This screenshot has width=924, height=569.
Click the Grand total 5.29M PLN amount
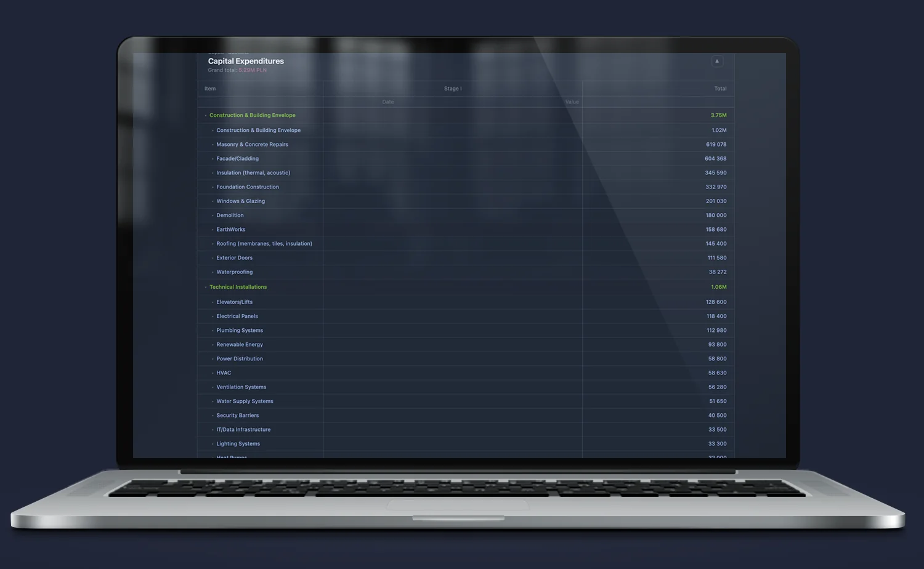tap(253, 70)
